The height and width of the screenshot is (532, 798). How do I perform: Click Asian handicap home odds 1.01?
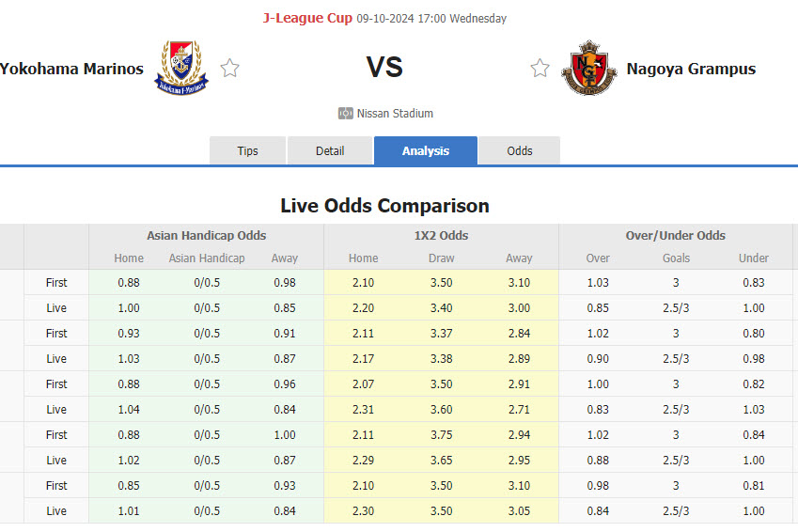click(129, 511)
